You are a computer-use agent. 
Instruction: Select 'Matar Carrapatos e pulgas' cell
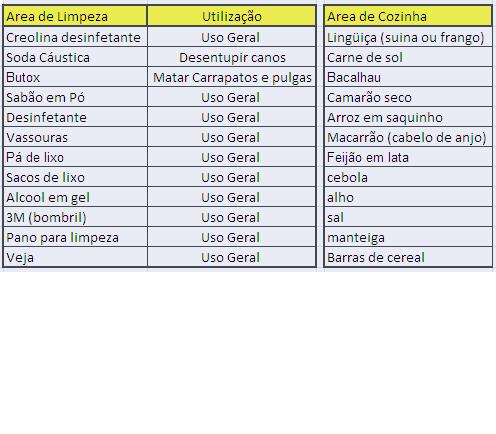coord(232,77)
